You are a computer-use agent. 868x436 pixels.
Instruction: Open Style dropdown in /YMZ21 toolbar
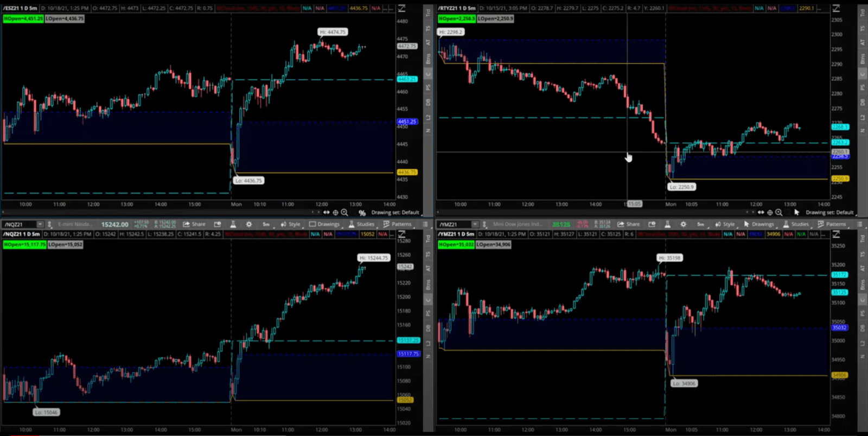pos(725,224)
